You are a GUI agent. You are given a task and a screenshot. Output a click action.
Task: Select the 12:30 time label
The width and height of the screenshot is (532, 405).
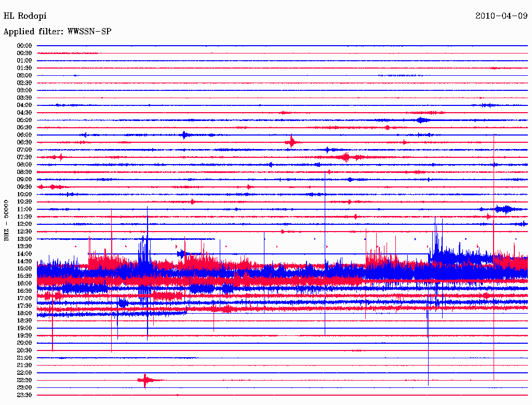24,232
